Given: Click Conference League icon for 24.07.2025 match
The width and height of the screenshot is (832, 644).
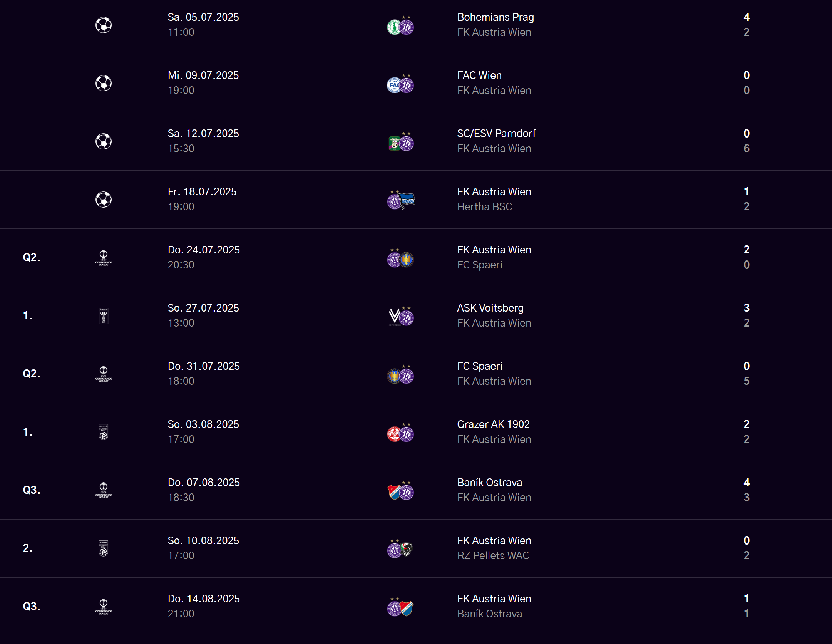Looking at the screenshot, I should pos(104,258).
